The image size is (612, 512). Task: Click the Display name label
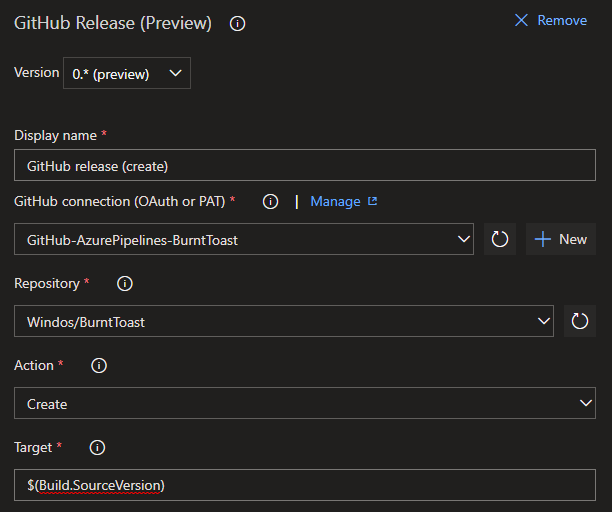(x=55, y=136)
